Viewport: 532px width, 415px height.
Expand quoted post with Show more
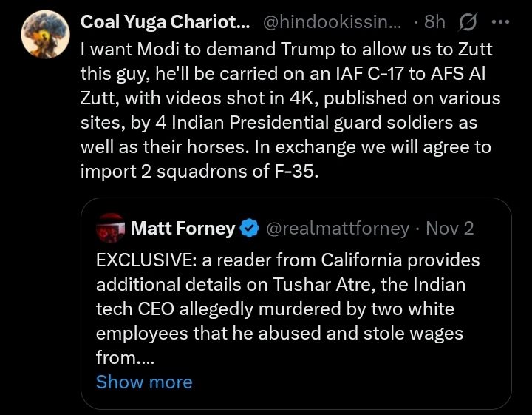point(144,382)
